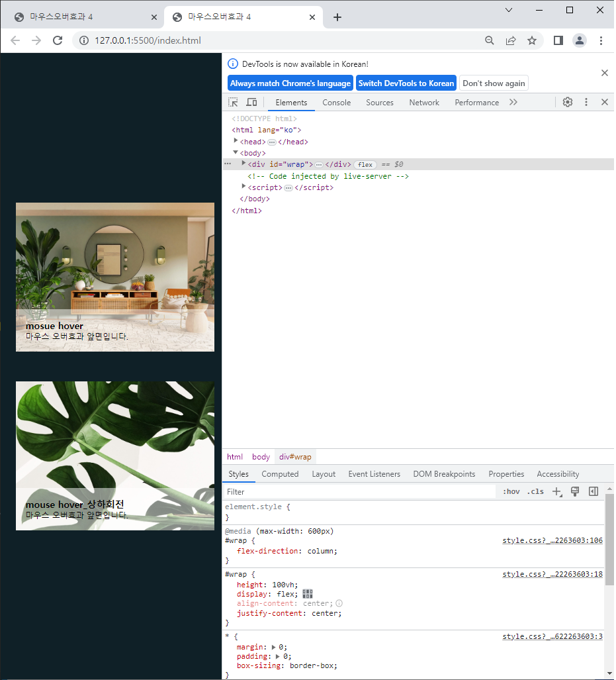Open the flexbox editor icon

pos(308,594)
